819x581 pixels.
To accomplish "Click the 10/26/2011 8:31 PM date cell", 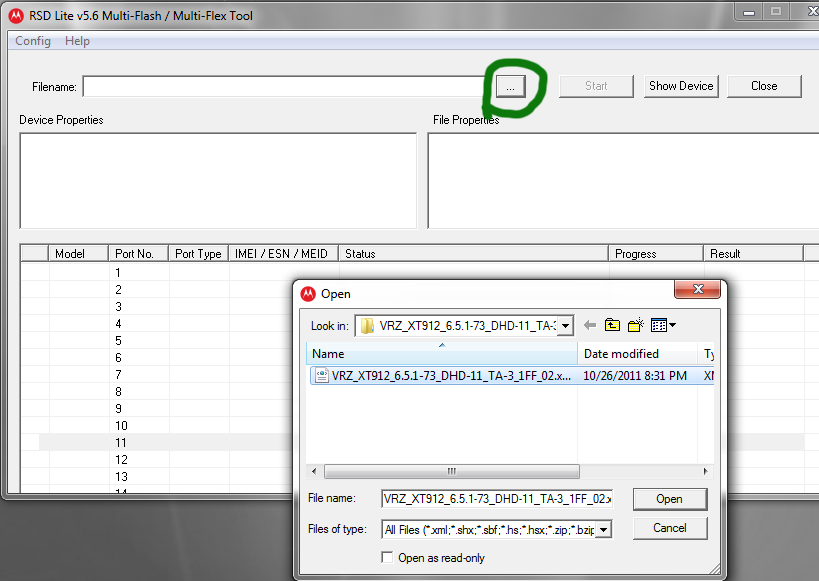I will coord(635,376).
